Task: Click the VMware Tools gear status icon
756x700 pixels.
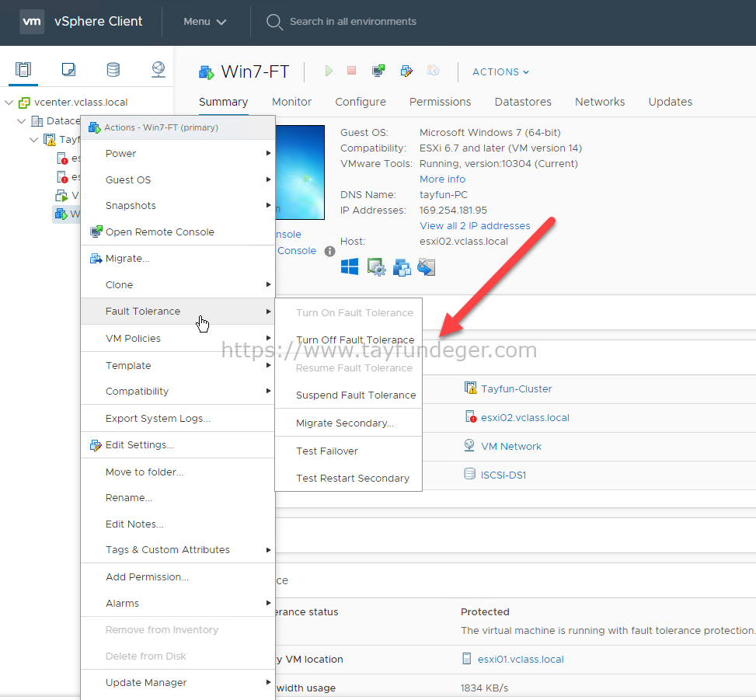Action: tap(376, 266)
